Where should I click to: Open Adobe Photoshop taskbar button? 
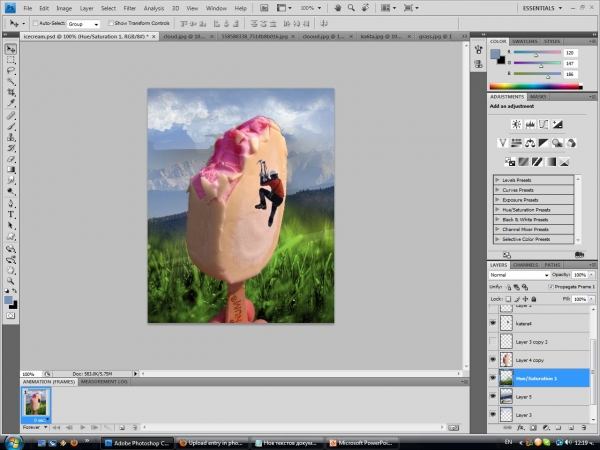pyautogui.click(x=137, y=443)
